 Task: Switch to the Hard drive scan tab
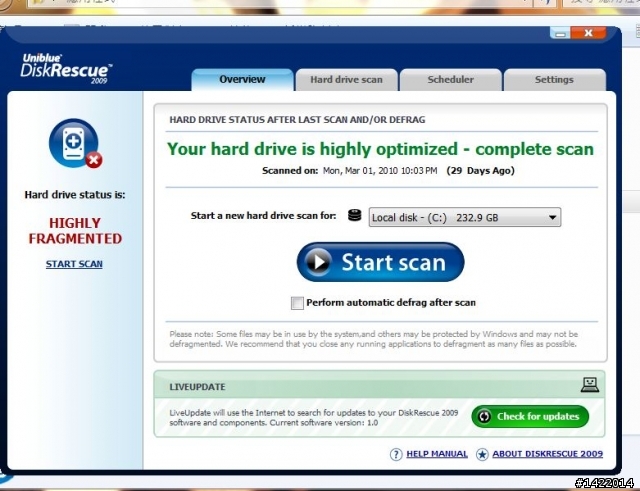coord(347,80)
